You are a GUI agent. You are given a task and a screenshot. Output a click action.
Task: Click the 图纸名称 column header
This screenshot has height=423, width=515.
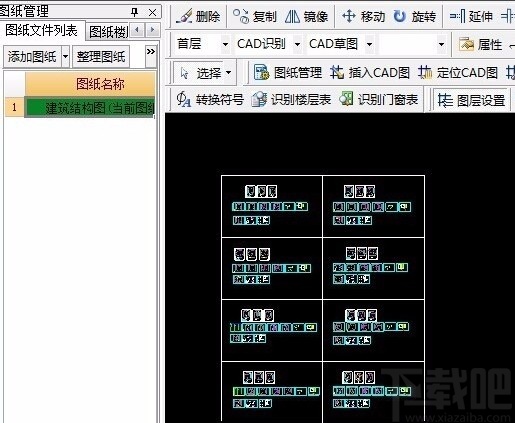tap(90, 84)
